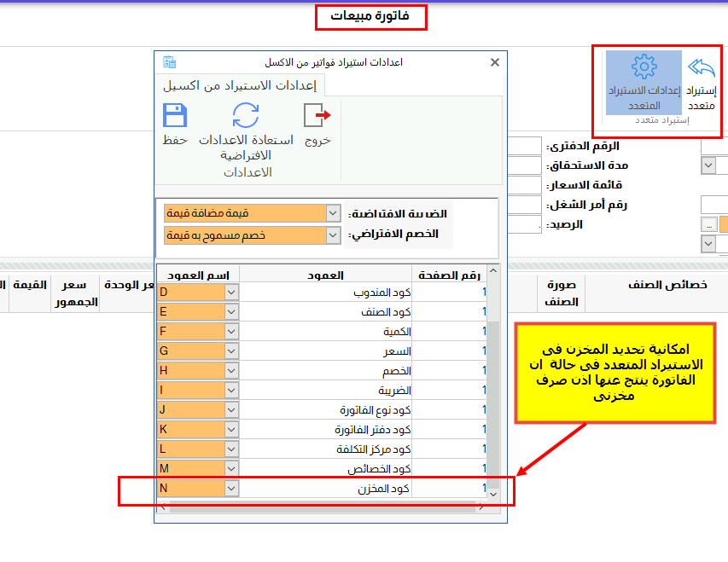Screen dimensions: 728x562
Task: Click مدة الاستحقاق input field
Action: [x=525, y=165]
